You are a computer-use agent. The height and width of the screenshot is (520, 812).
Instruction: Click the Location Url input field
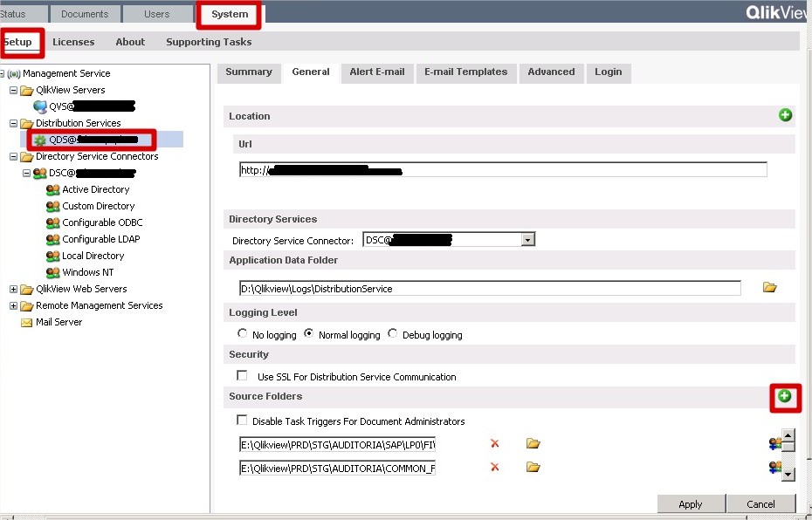coord(503,170)
